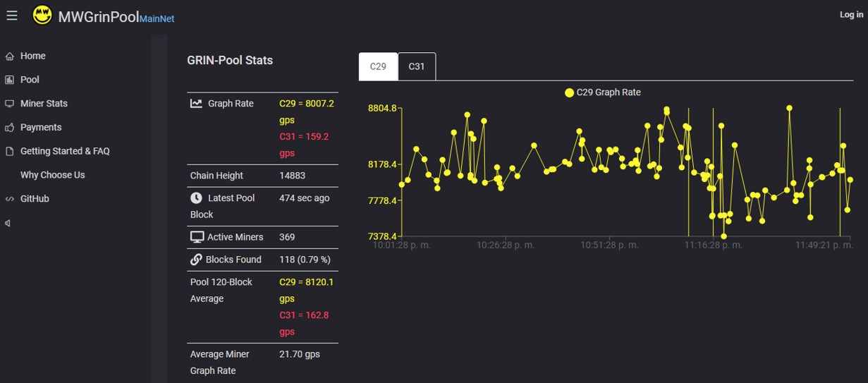Open the Pool page
This screenshot has height=383, width=868.
tap(30, 80)
